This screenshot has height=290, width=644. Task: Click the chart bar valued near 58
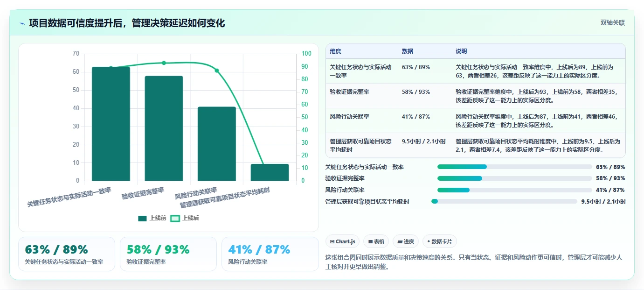164,128
